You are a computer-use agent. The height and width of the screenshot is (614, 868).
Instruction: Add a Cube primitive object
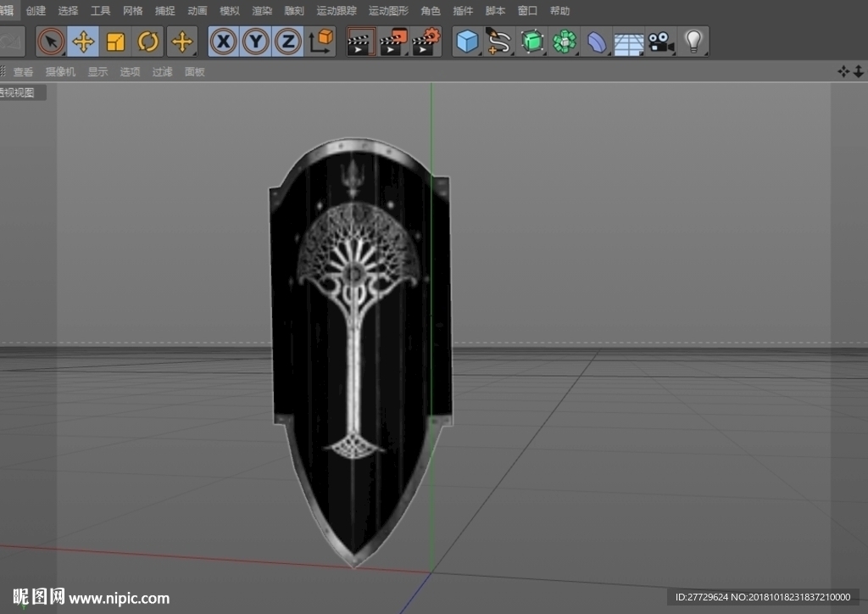467,42
